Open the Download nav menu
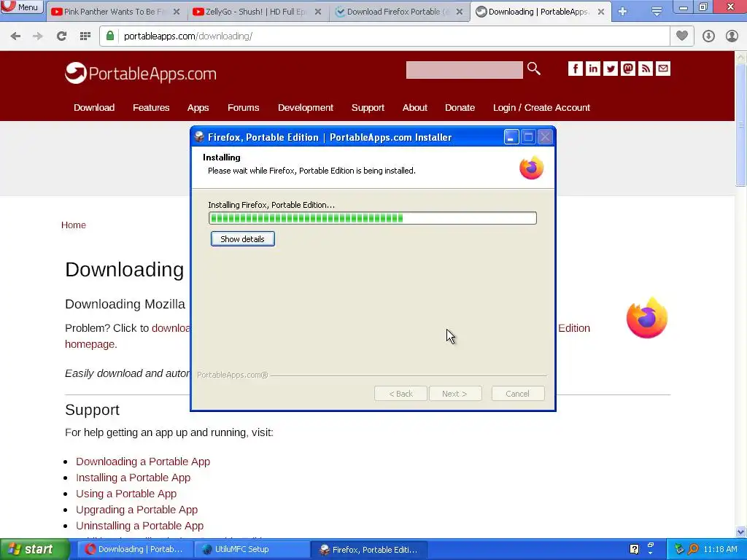Screen dimensions: 747x560 (x=94, y=108)
